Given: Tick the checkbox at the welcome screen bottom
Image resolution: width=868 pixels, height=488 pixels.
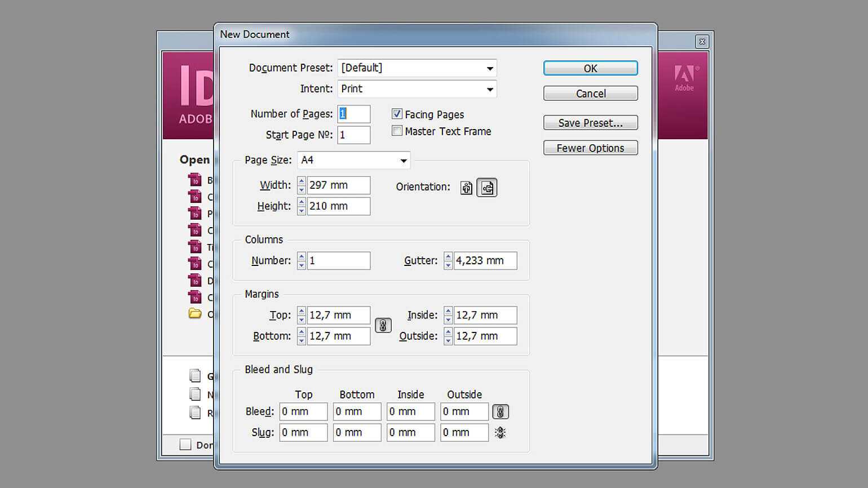Looking at the screenshot, I should pos(185,445).
